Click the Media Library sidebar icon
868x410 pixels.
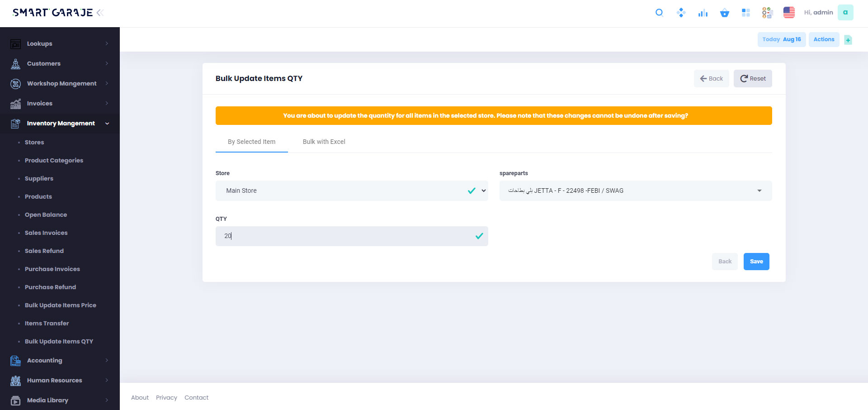click(x=15, y=400)
